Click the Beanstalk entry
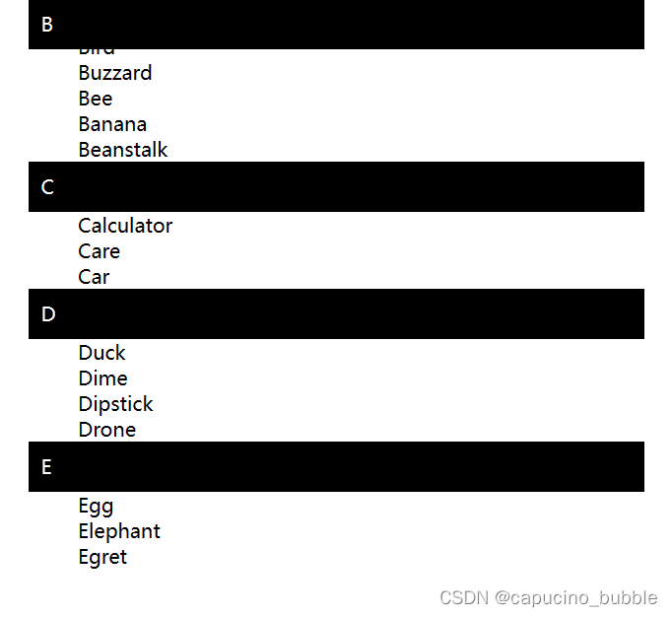This screenshot has width=672, height=617. 123,150
